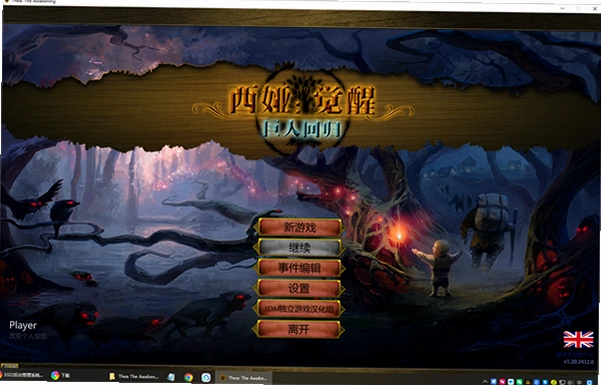The image size is (601, 385).
Task: Click the pink tray icon
Action: [x=502, y=382]
